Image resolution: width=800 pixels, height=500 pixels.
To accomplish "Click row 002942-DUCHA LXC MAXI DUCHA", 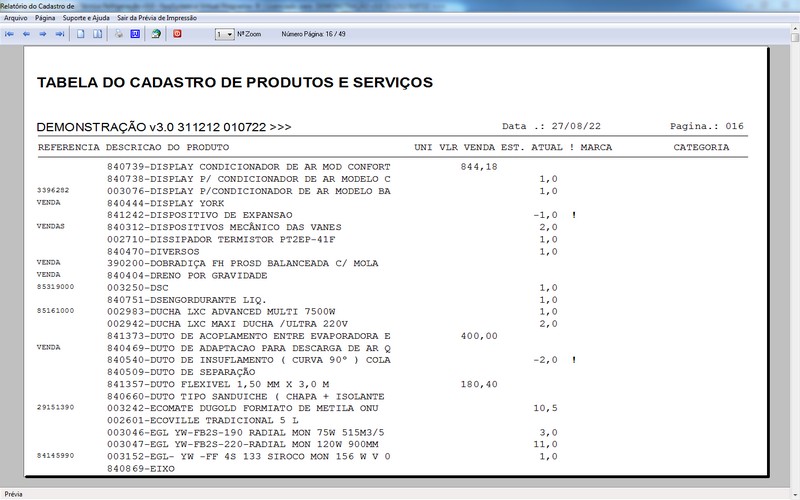I will (x=227, y=324).
